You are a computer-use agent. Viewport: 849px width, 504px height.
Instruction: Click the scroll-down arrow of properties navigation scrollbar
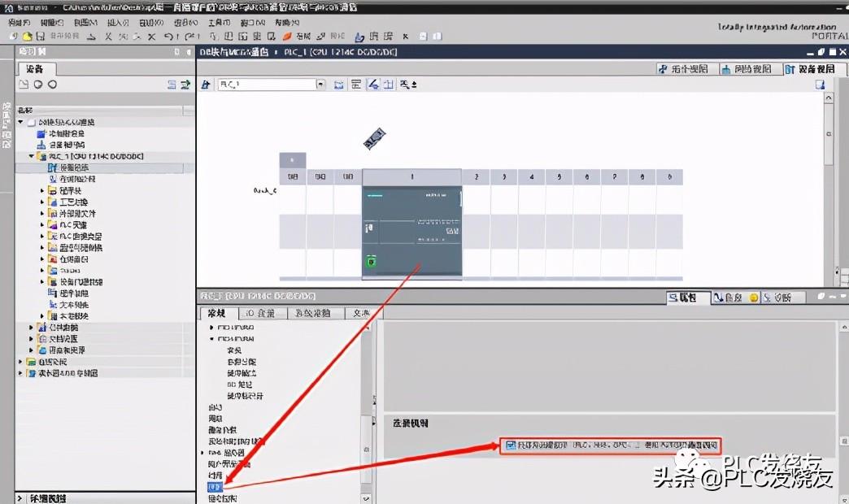point(367,498)
